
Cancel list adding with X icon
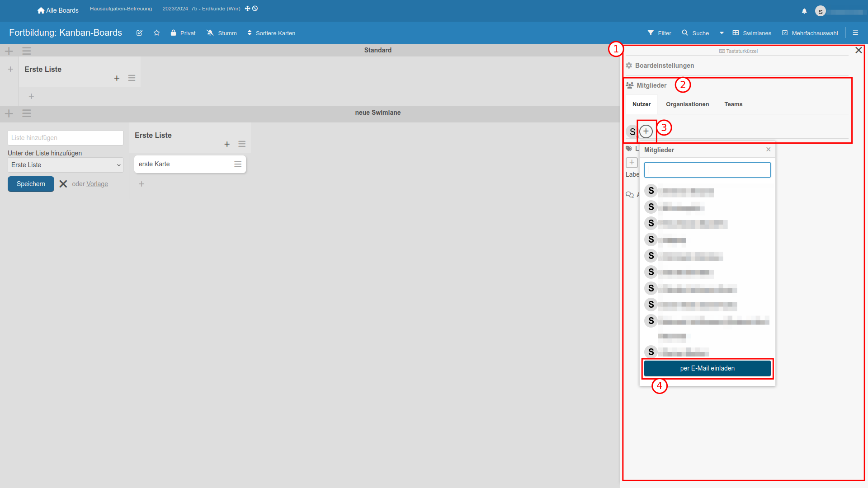click(x=63, y=184)
